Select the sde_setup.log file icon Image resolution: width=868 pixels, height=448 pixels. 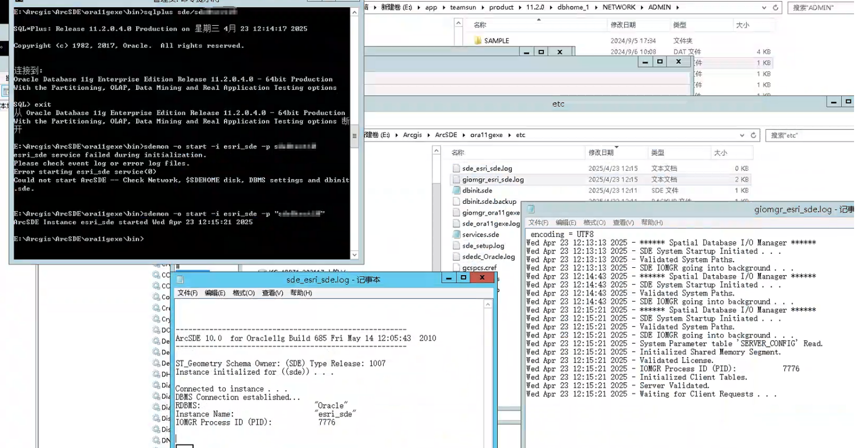456,246
